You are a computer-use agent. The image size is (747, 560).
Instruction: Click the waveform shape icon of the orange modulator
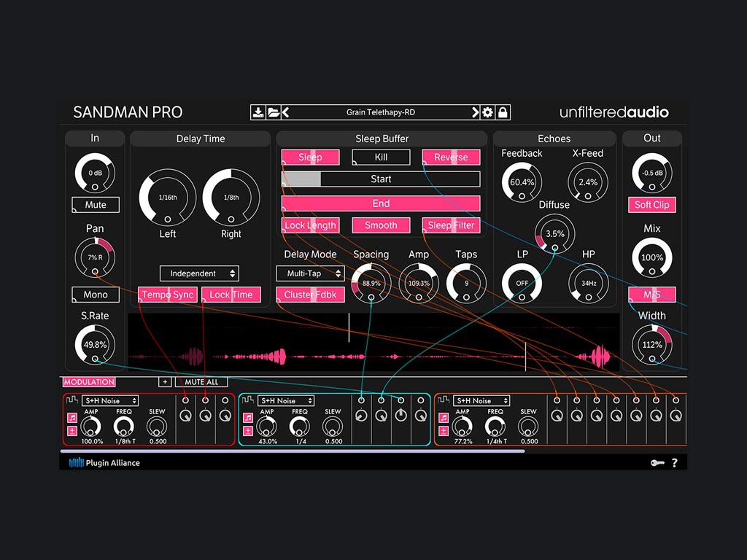tap(443, 400)
